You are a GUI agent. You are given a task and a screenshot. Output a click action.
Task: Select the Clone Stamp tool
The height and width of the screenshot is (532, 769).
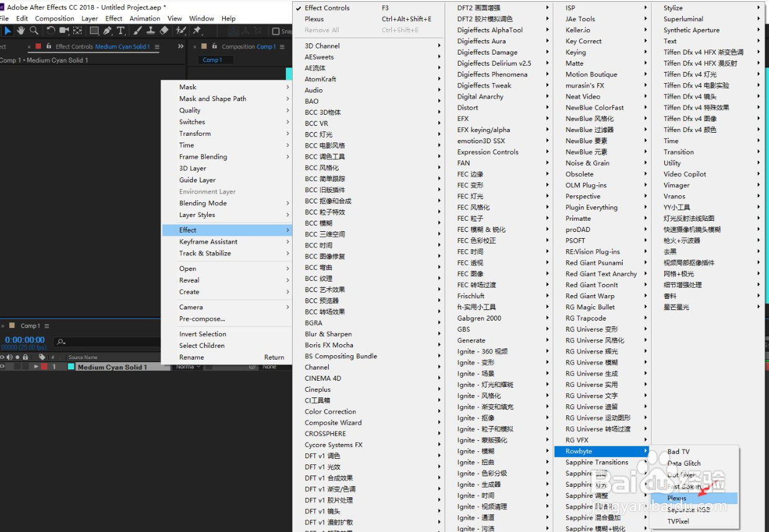[151, 30]
